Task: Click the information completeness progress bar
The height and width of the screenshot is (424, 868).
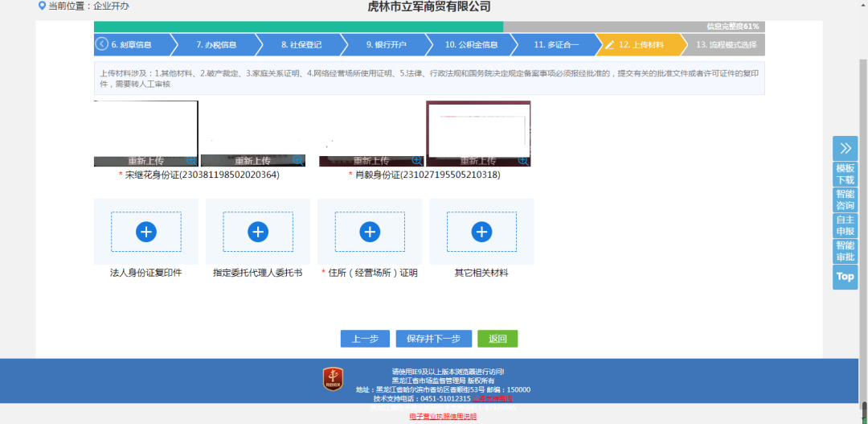Action: 429,27
